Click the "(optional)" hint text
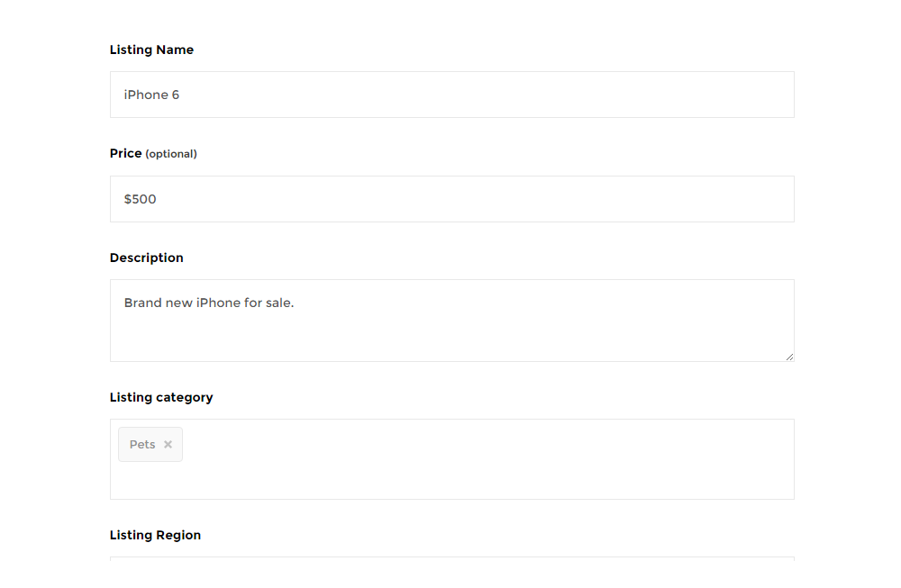The image size is (901, 588). tap(171, 154)
